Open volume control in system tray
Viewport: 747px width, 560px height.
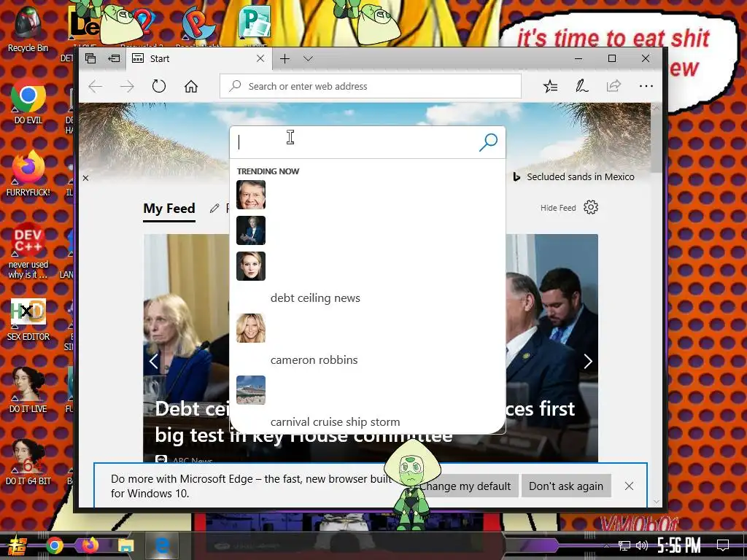point(642,545)
